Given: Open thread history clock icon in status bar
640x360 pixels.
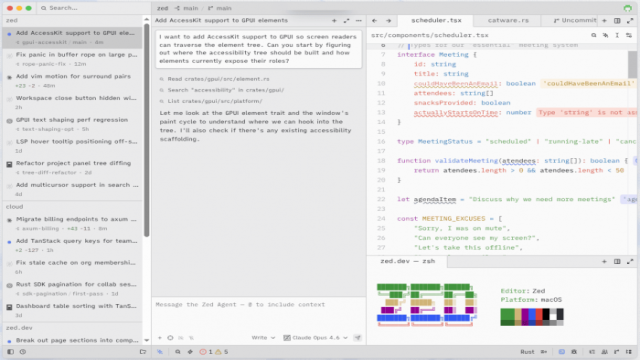Looking at the screenshot, I should pyautogui.click(x=23, y=351).
